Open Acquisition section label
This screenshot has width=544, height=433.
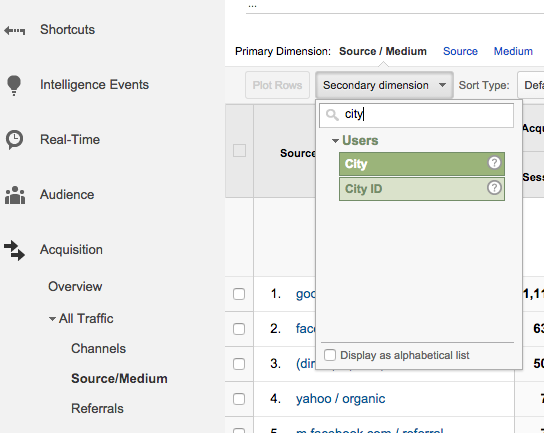[x=71, y=250]
